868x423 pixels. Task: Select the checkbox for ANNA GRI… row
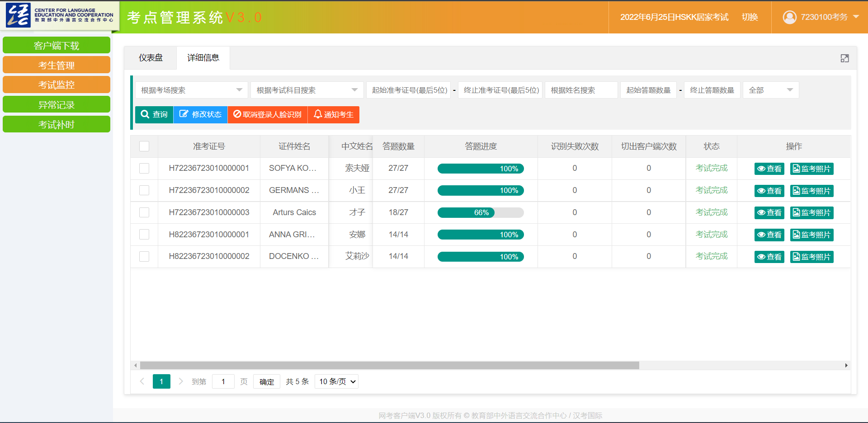click(144, 235)
